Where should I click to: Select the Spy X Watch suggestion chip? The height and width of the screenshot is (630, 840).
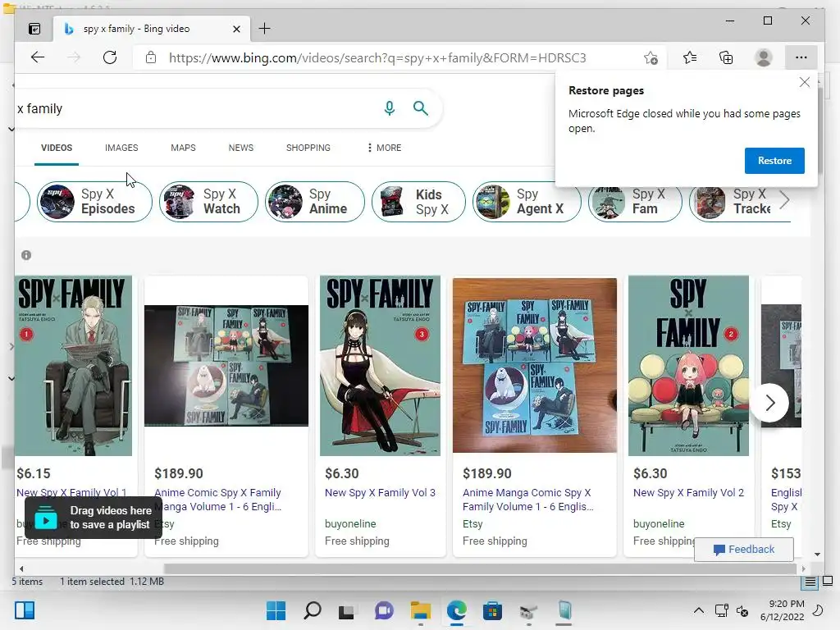click(208, 202)
